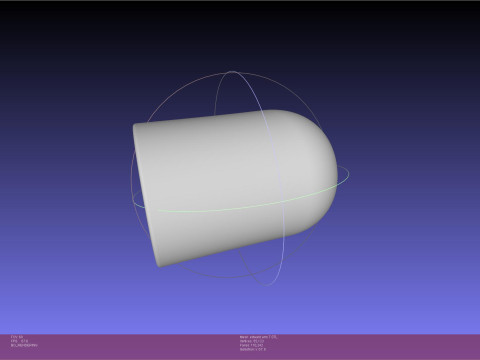Click the Mesh name line in info bar
This screenshot has width=480, height=360.
pos(258,337)
